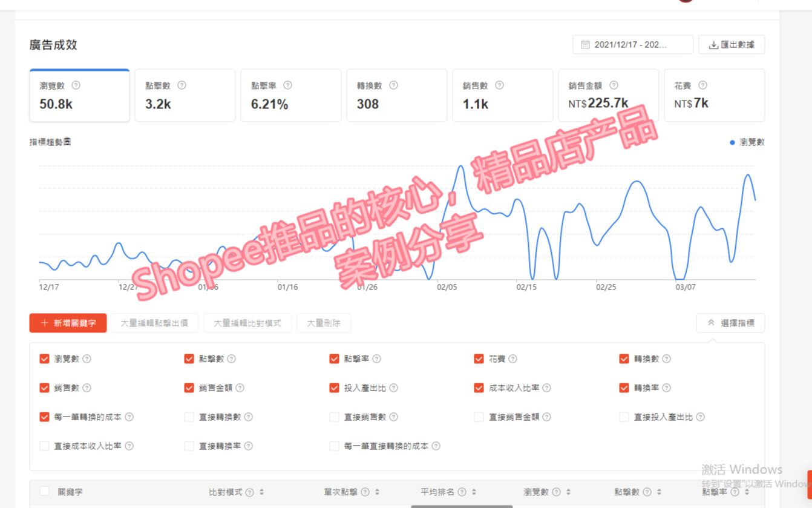The width and height of the screenshot is (812, 508).
Task: Click help icon in 瀏覽數 table column header
Action: pyautogui.click(x=556, y=492)
